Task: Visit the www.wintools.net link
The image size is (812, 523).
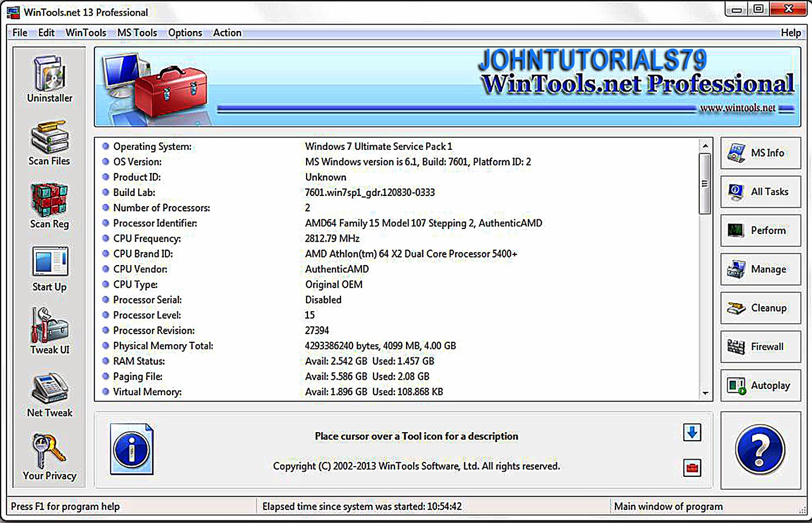Action: pyautogui.click(x=737, y=108)
